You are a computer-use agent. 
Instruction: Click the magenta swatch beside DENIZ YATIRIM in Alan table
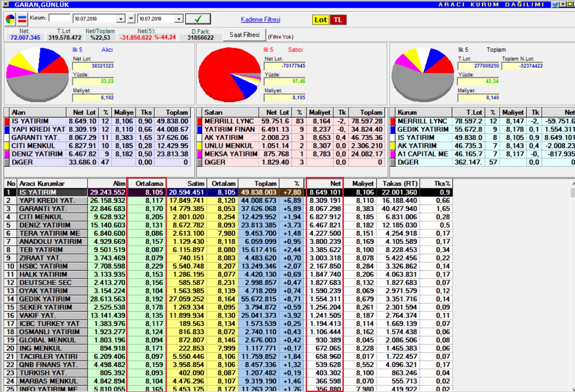click(7, 154)
